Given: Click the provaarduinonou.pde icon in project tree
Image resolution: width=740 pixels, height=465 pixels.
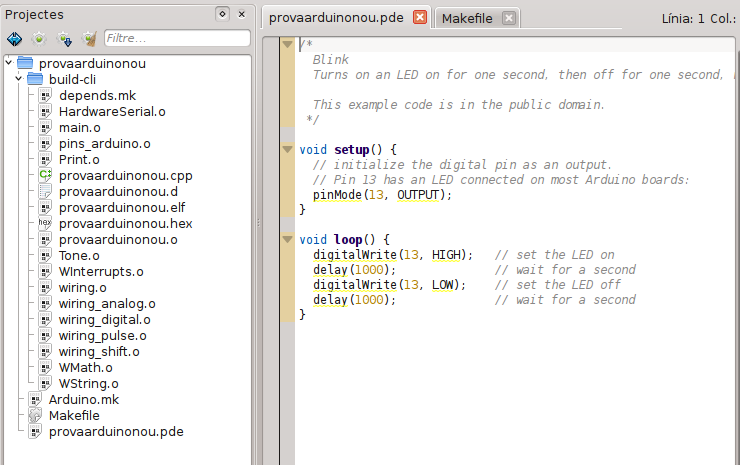Looking at the screenshot, I should coord(35,431).
